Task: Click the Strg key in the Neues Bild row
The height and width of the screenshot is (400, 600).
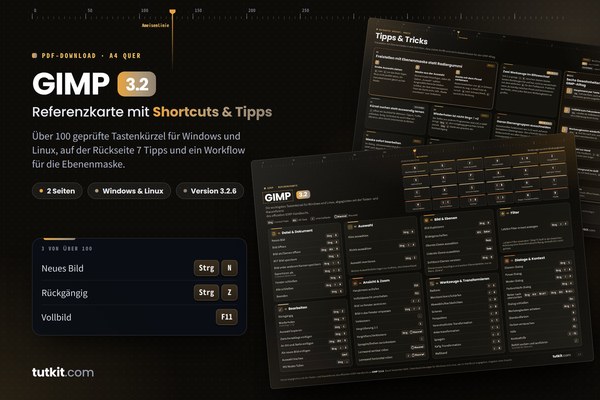Action: [206, 268]
